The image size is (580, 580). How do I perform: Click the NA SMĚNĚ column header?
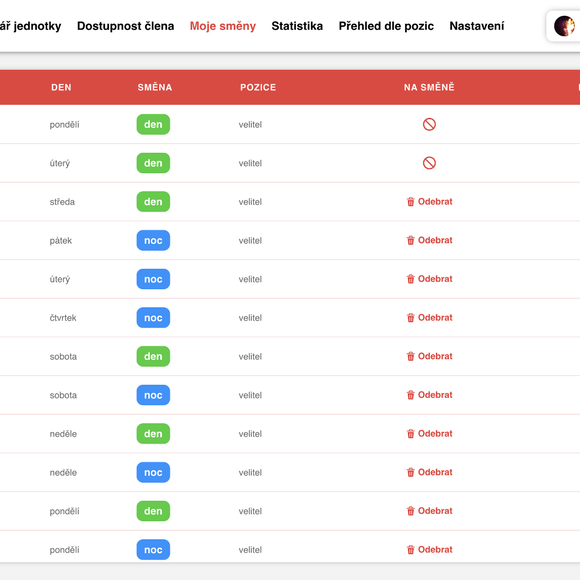point(429,87)
